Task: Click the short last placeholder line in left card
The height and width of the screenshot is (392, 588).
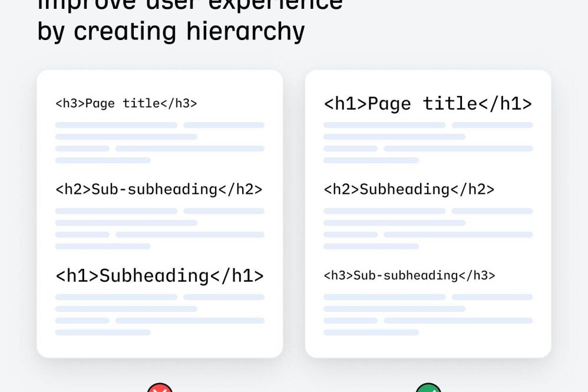Action: [103, 332]
